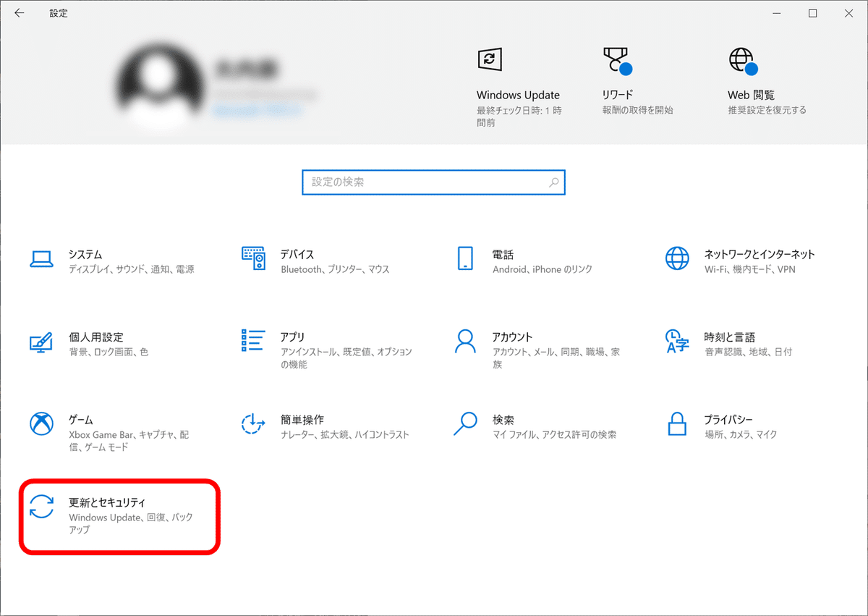Viewport: 868px width, 616px height.
Task: Maximize the 設定 window
Action: 812,14
